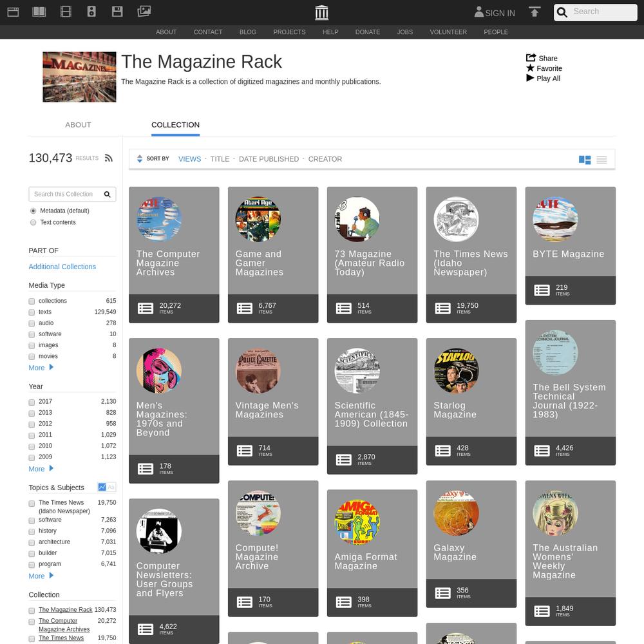Viewport: 644px width, 644px height.
Task: Expand More under Media Type
Action: click(x=41, y=368)
